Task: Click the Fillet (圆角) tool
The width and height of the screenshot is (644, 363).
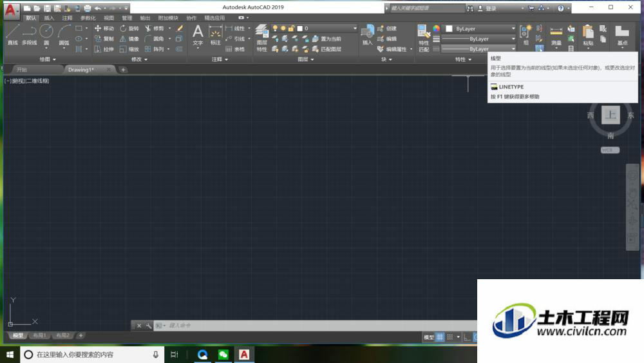Action: 155,39
